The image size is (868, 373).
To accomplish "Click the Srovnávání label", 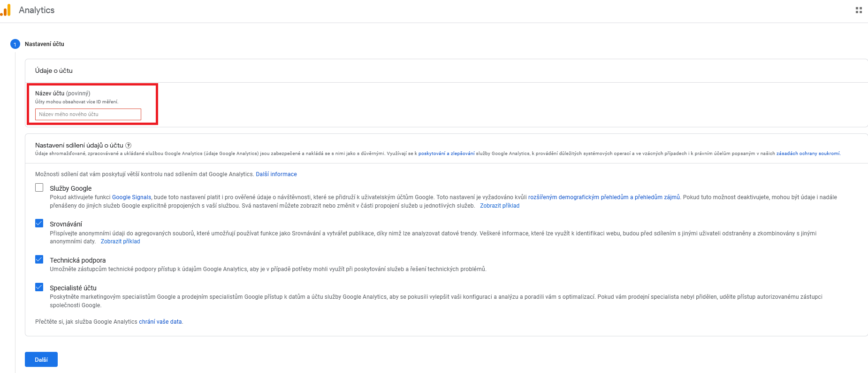I will click(x=66, y=224).
